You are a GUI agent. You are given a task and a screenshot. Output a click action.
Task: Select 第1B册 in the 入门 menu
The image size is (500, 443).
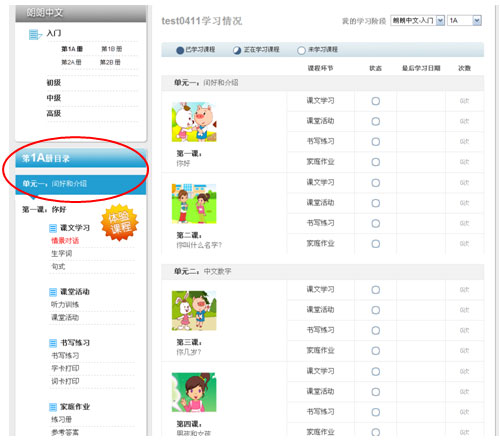(112, 49)
